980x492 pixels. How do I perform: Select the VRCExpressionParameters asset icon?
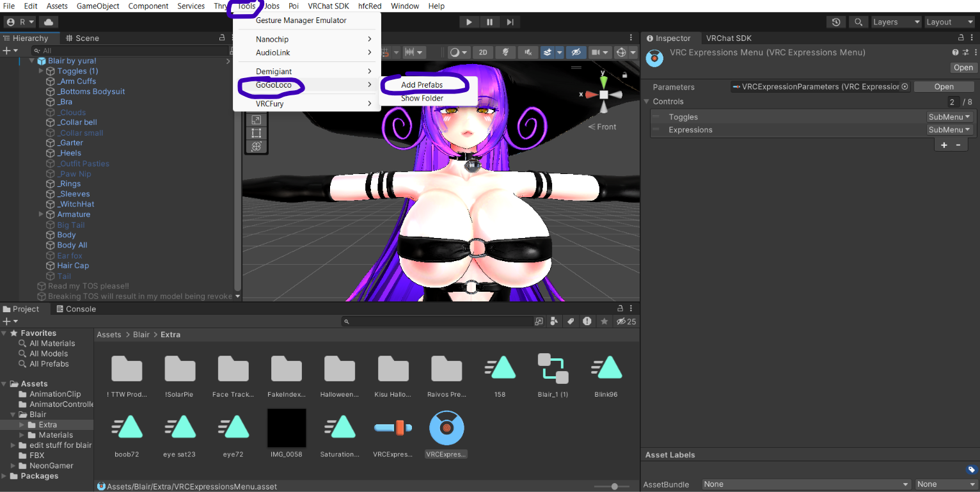[393, 429]
